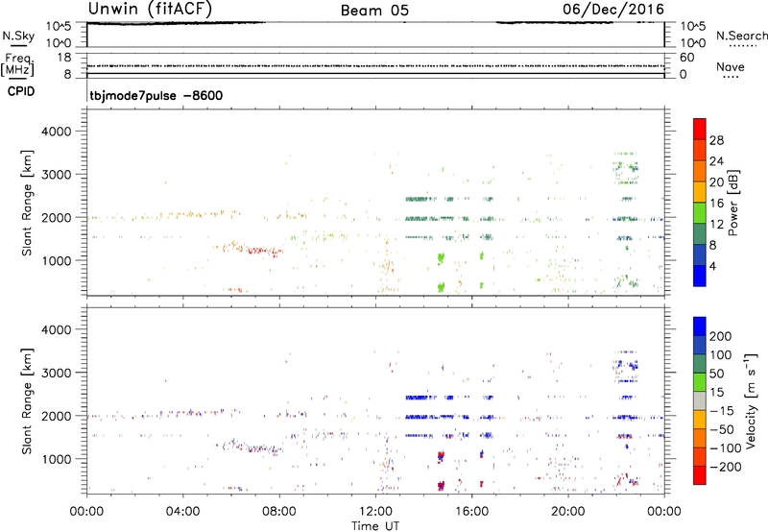
Task: Click '4000' on the power panel range axis
Action: coord(57,132)
